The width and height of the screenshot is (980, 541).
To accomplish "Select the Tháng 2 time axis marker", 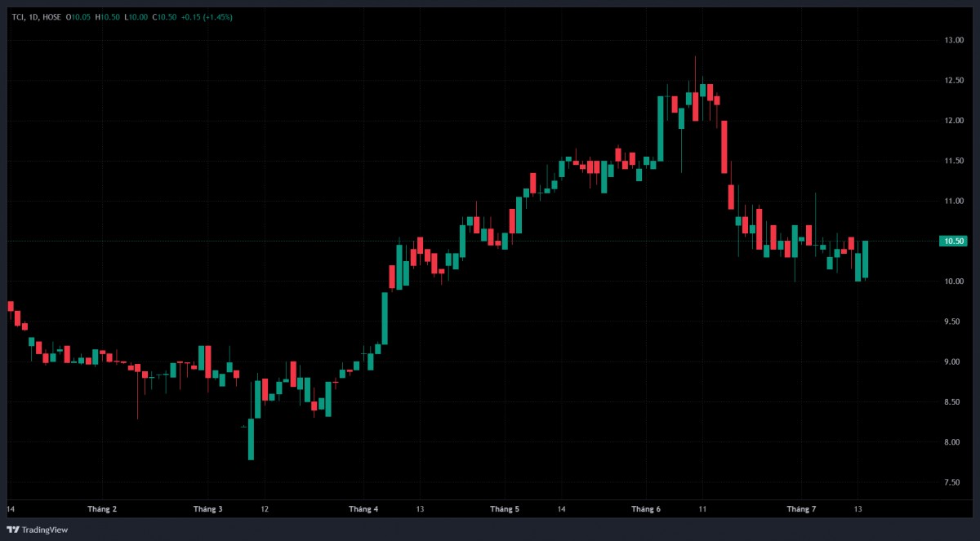I will [102, 509].
